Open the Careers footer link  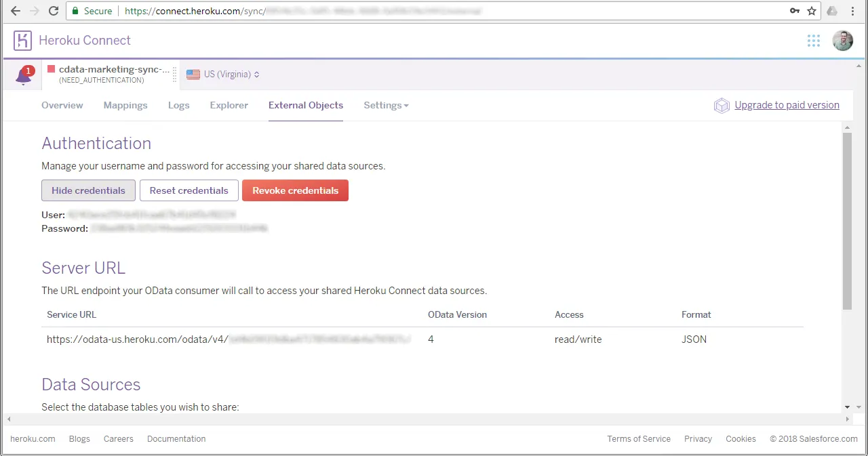pos(119,439)
